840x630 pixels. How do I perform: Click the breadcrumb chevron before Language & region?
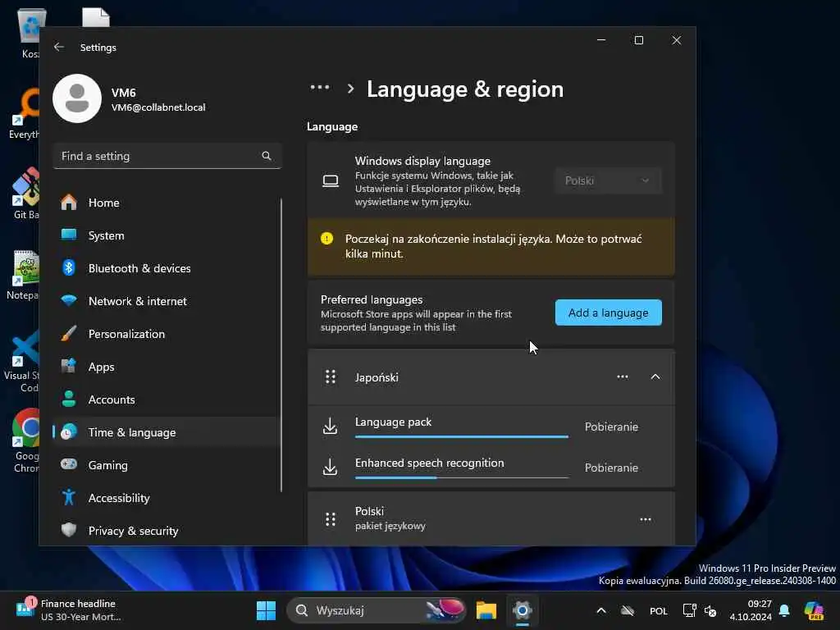(x=351, y=89)
